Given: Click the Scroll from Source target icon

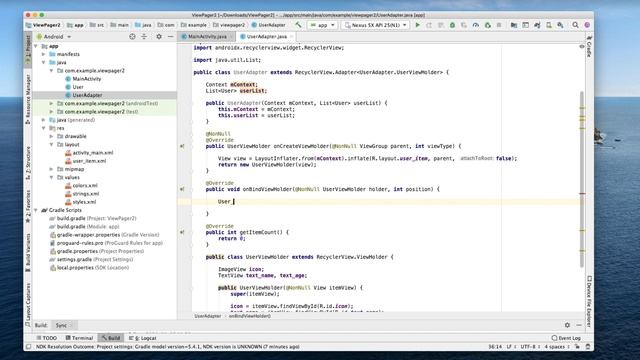Looking at the screenshot, I should [132, 36].
